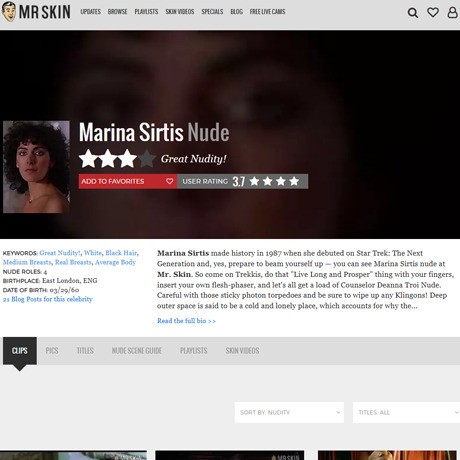
Task: Open the Specials menu item
Action: 212,12
